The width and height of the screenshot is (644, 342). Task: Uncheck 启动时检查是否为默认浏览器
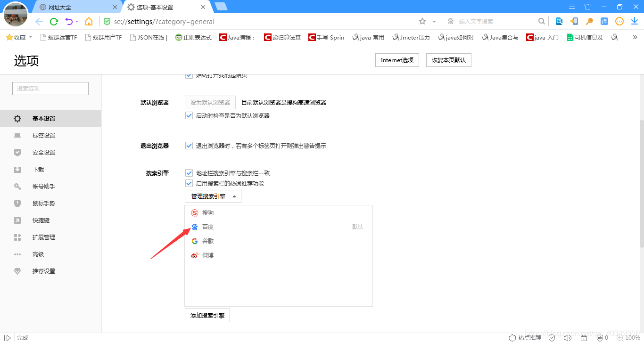pyautogui.click(x=189, y=115)
